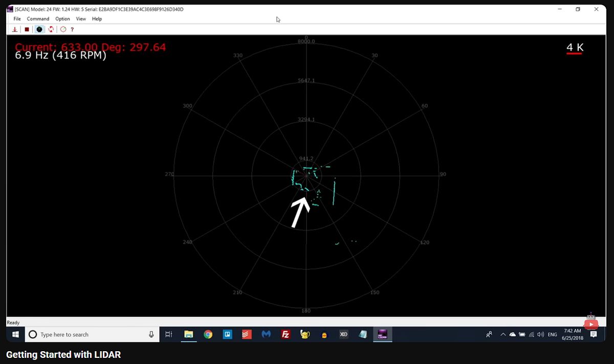Click the 300 degree angle label
Image resolution: width=614 pixels, height=364 pixels.
(x=187, y=106)
